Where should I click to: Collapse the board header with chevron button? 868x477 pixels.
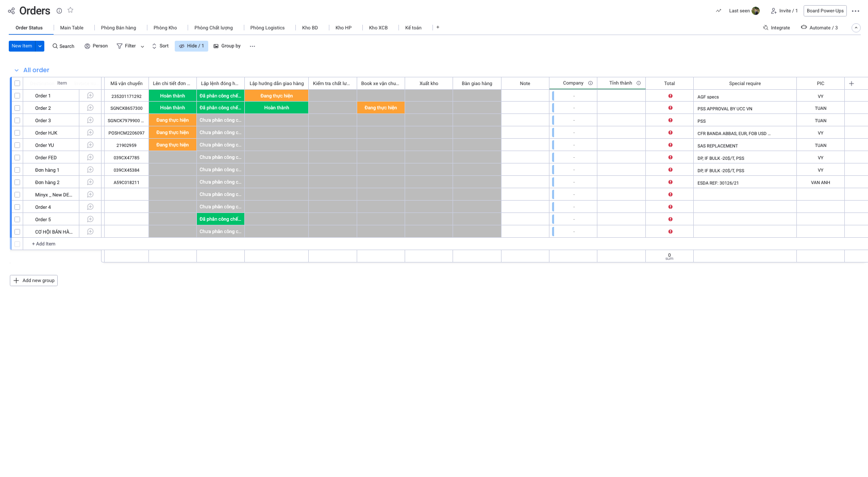[x=856, y=28]
